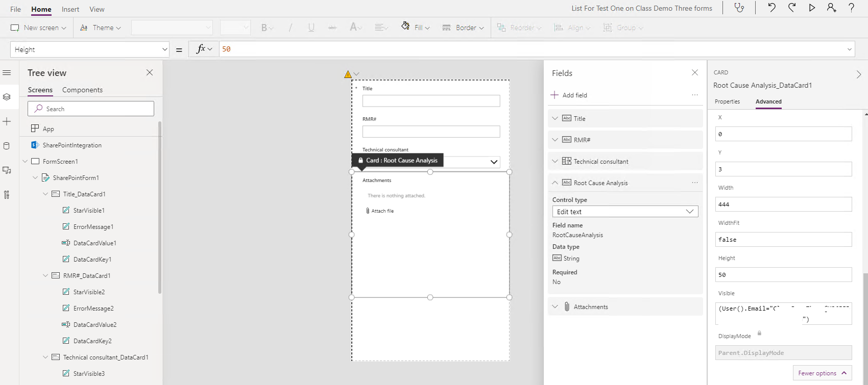Viewport: 868px width, 385px height.
Task: Open the Control type dropdown showing Edit text
Action: tap(625, 212)
